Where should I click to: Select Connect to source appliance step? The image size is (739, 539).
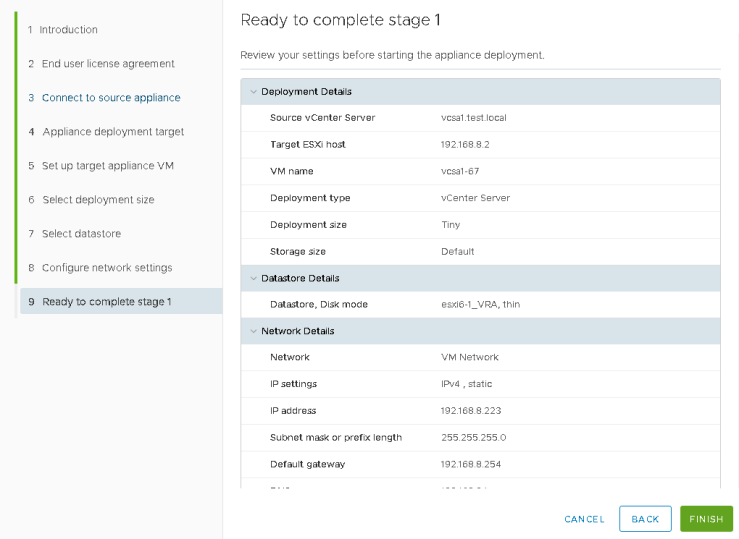pos(111,98)
